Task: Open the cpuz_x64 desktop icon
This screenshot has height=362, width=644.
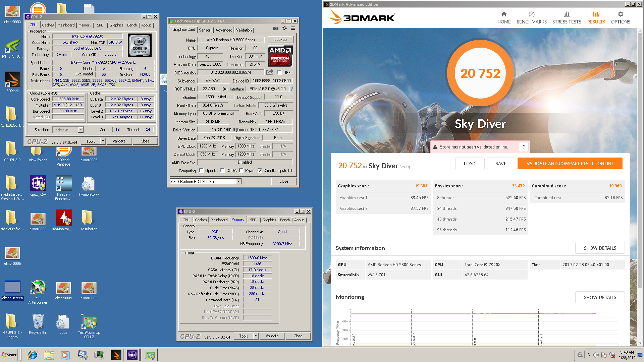Action: (38, 186)
